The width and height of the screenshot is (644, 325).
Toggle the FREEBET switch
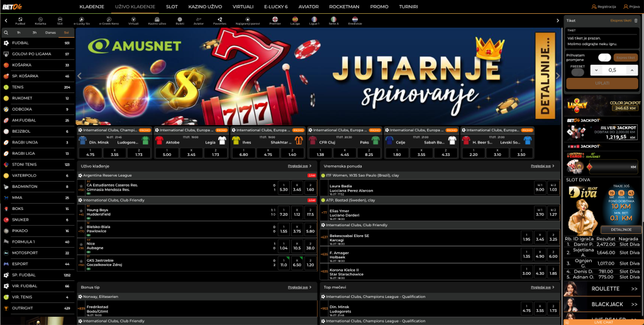(577, 73)
